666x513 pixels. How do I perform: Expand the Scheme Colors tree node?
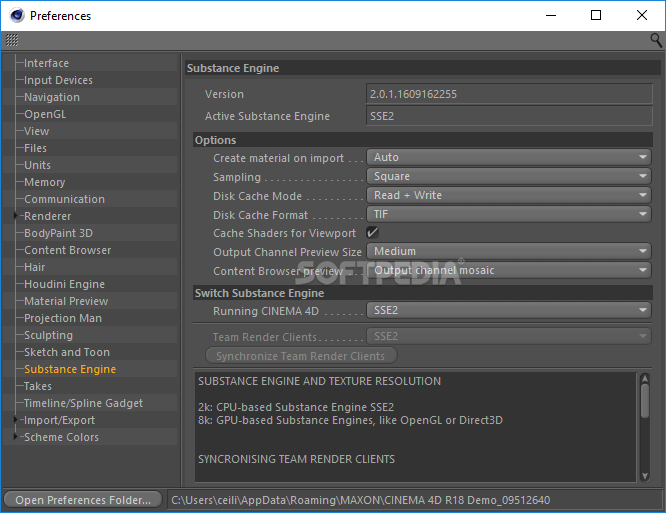pos(16,437)
